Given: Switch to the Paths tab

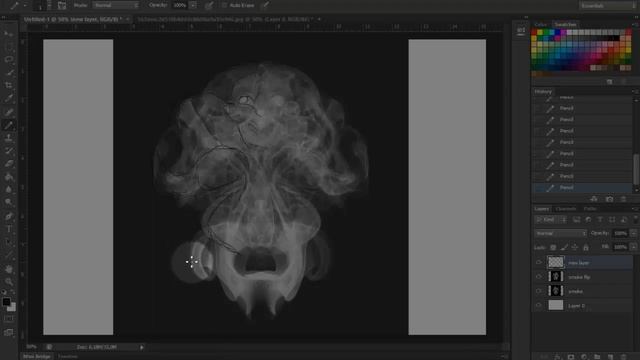Looking at the screenshot, I should (x=590, y=209).
